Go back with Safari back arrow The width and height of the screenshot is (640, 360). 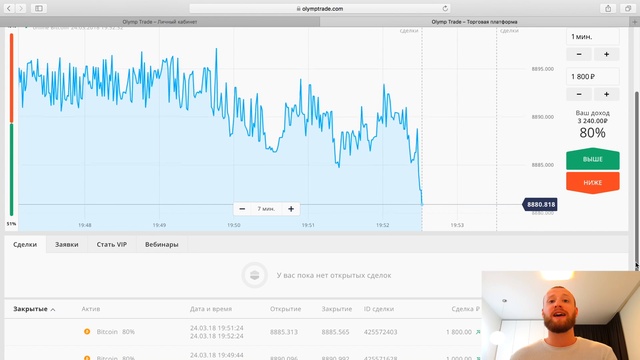(x=9, y=8)
